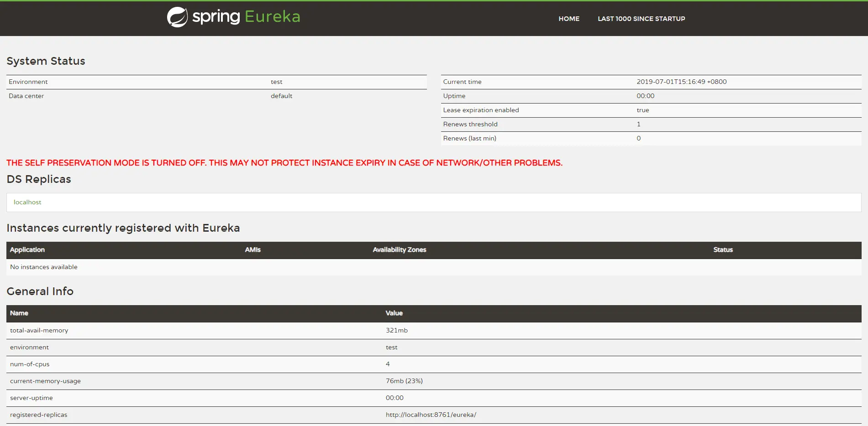
Task: Click the Spring Eureka logo
Action: pyautogui.click(x=233, y=17)
